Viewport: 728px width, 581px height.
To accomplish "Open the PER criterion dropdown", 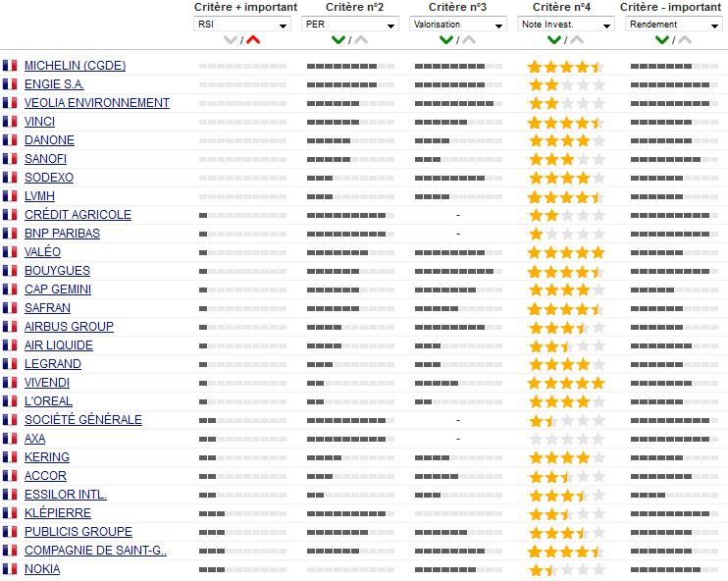I will (x=349, y=25).
